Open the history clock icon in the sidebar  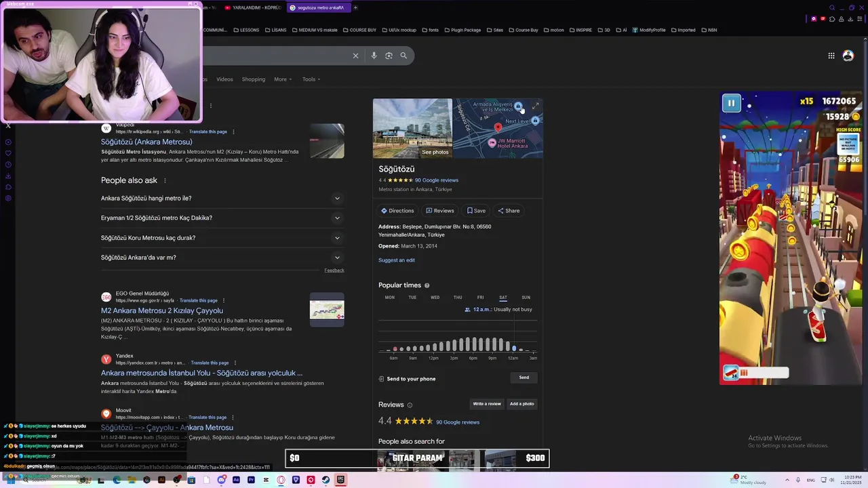7,165
